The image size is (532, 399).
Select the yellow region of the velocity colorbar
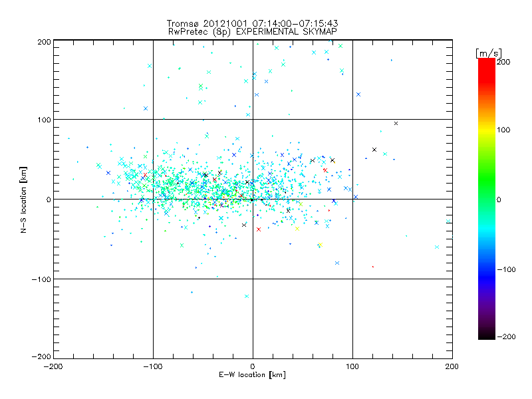(487, 130)
